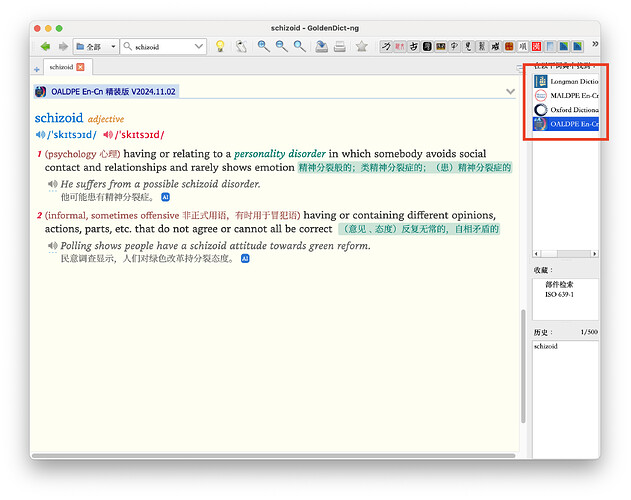
Task: Select MALDPE En-Cn in the sidebar list
Action: point(566,95)
